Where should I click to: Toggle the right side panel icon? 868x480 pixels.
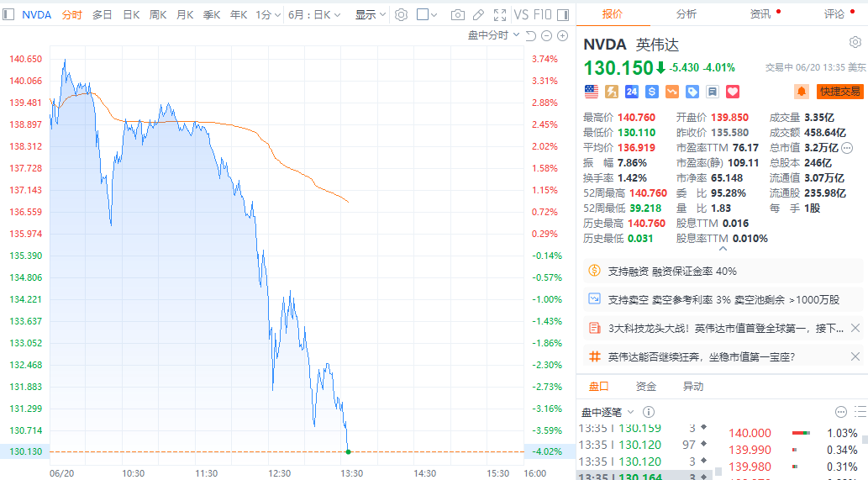(563, 15)
